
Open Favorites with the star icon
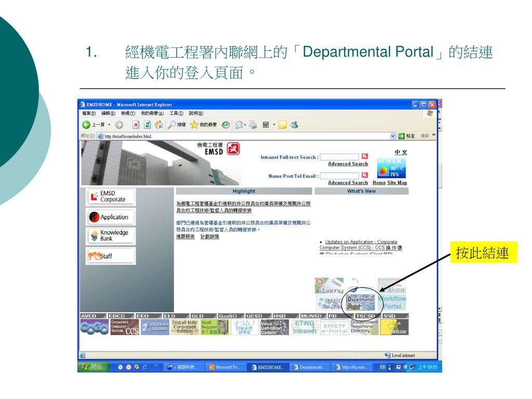click(x=203, y=125)
